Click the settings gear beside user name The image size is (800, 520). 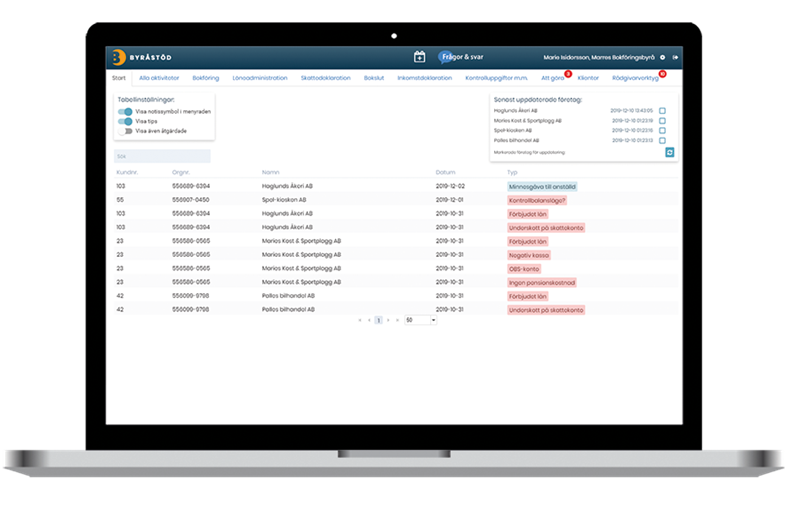click(663, 58)
